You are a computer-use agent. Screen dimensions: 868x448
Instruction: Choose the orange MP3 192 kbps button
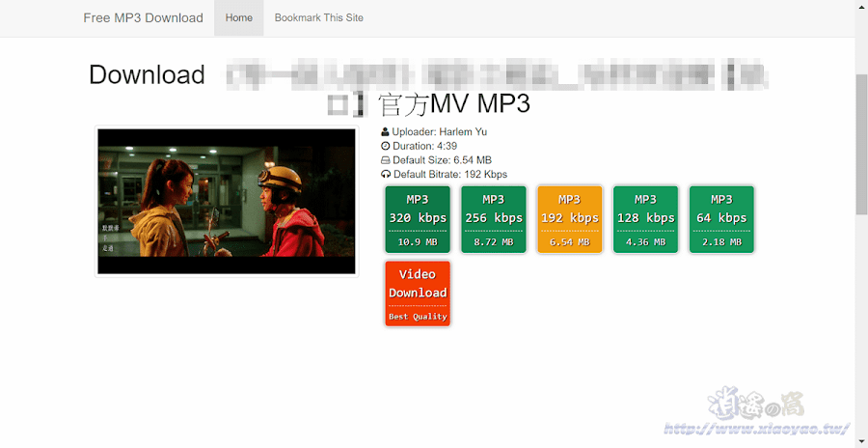pos(569,219)
